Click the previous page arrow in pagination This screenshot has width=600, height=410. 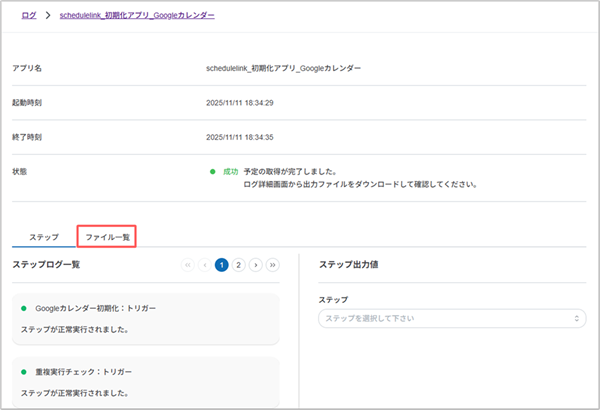205,265
